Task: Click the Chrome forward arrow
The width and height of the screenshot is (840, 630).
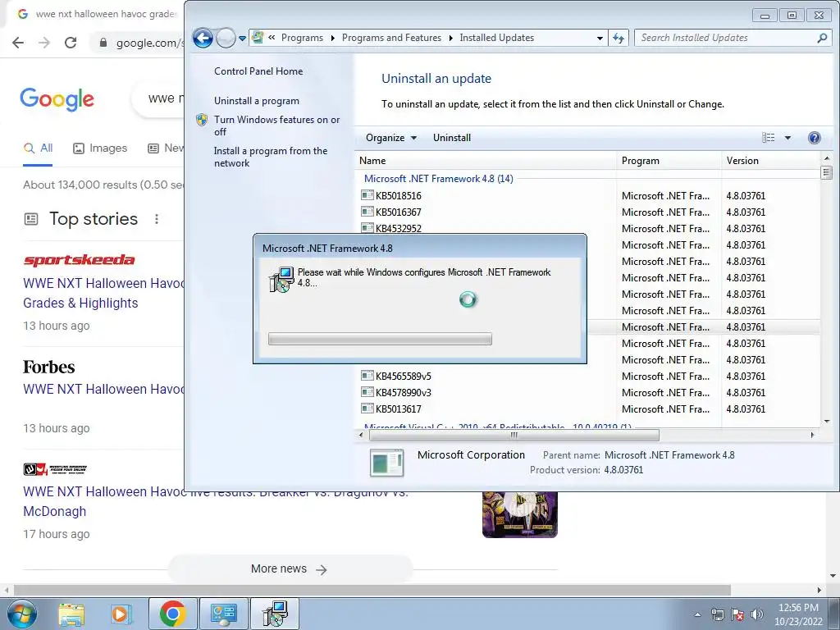Action: [x=44, y=43]
